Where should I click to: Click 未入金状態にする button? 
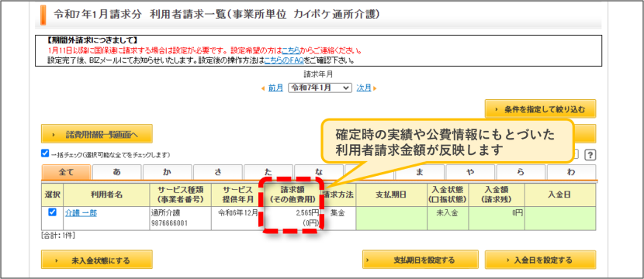coord(96,260)
